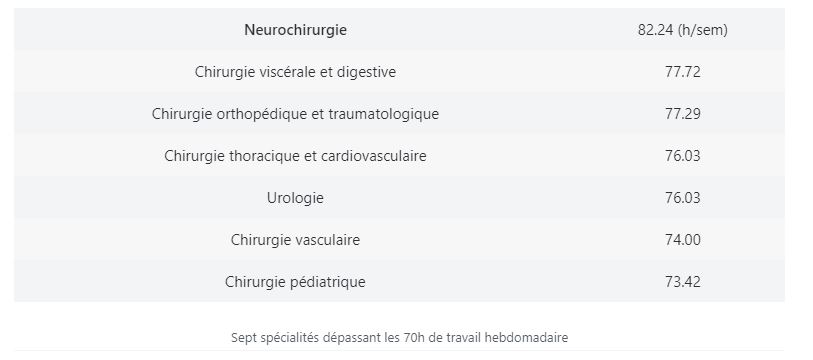Click Chirurgie orthopédique et traumatologique label
Viewport: 813px width, 360px height.
click(295, 114)
